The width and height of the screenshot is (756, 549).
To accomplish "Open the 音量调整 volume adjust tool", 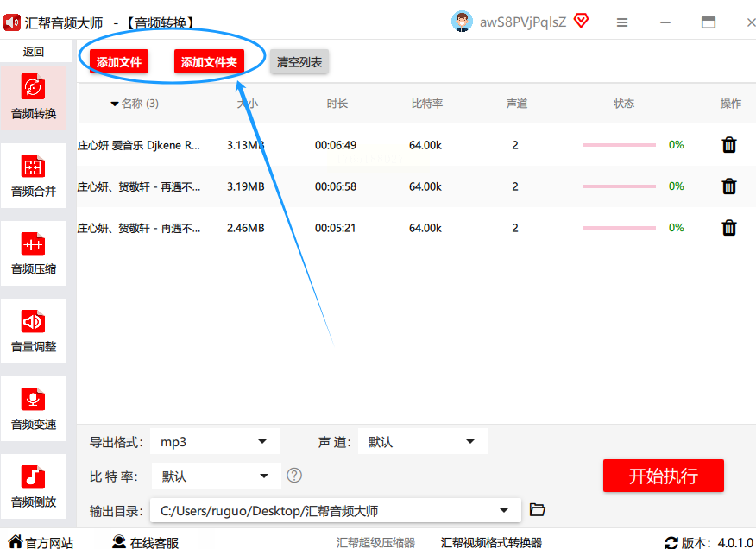I will point(34,331).
